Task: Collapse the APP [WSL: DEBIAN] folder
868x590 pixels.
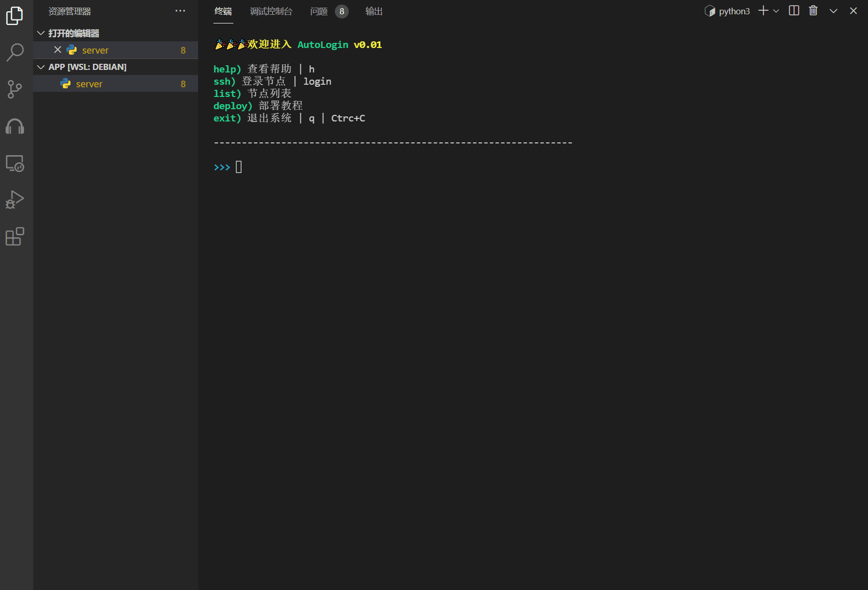Action: pyautogui.click(x=41, y=67)
